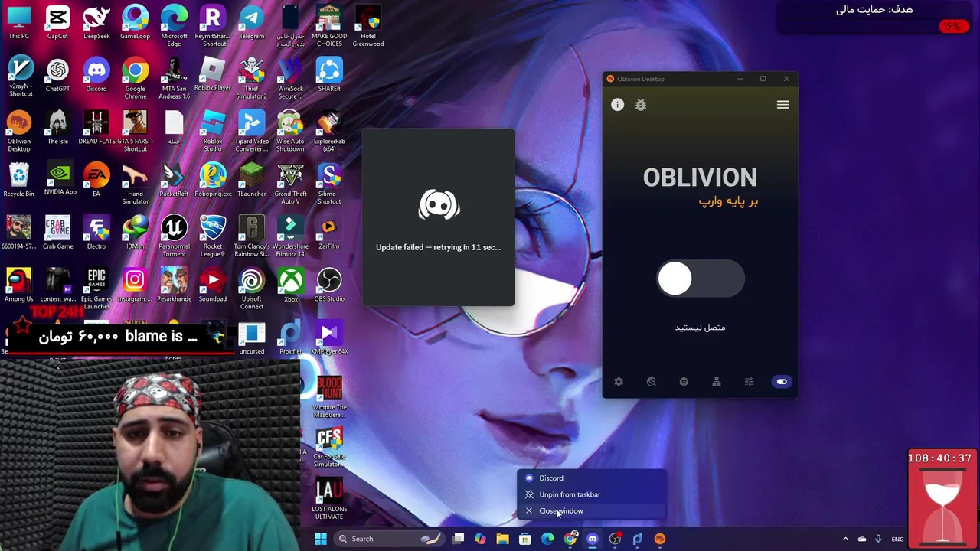Click the taskbar Search box
980x551 pixels.
(x=390, y=539)
